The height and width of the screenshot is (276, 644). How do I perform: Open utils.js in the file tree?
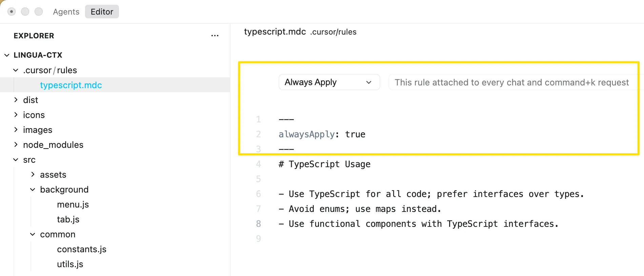click(x=70, y=264)
